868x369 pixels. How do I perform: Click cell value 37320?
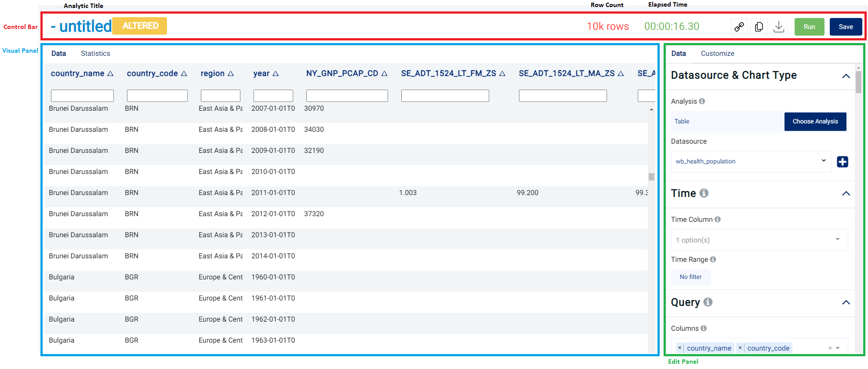pyautogui.click(x=314, y=213)
